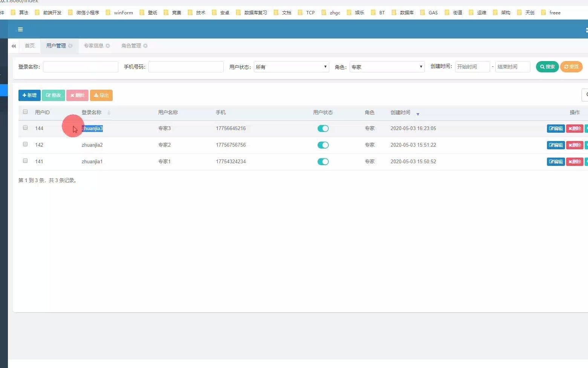Viewport: 588px width, 368px height.
Task: Click the double-left tab scroll arrows
Action: pyautogui.click(x=14, y=46)
